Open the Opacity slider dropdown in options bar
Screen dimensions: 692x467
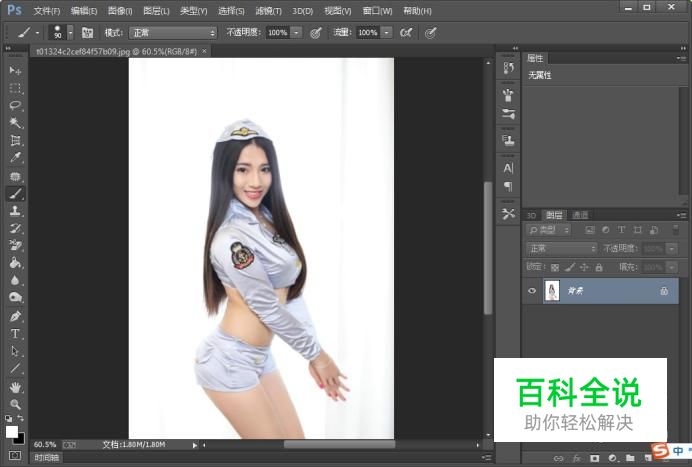click(x=297, y=33)
